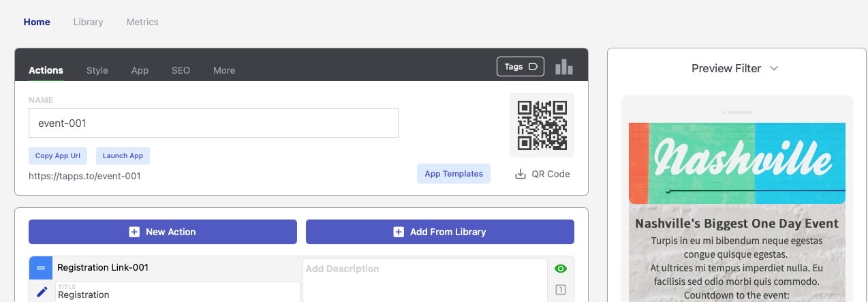
Task: Open the Metrics page
Action: [142, 22]
